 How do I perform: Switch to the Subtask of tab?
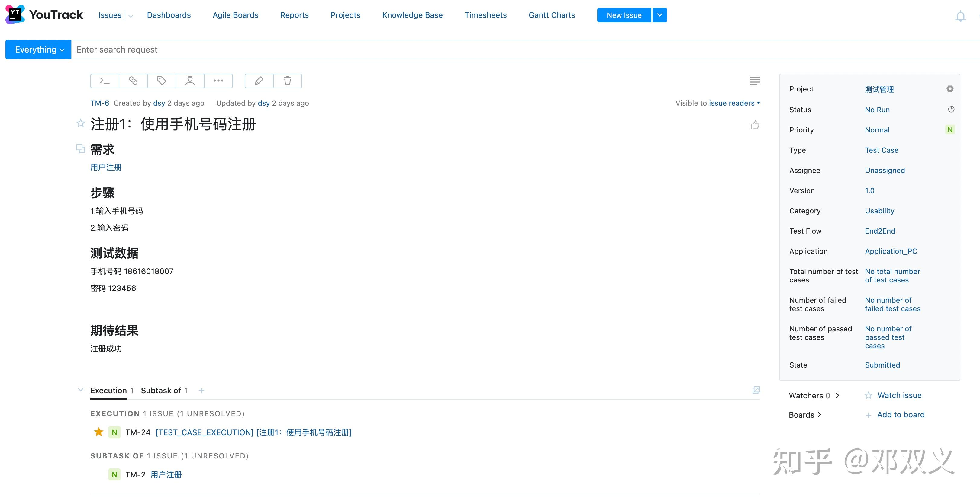pyautogui.click(x=164, y=390)
